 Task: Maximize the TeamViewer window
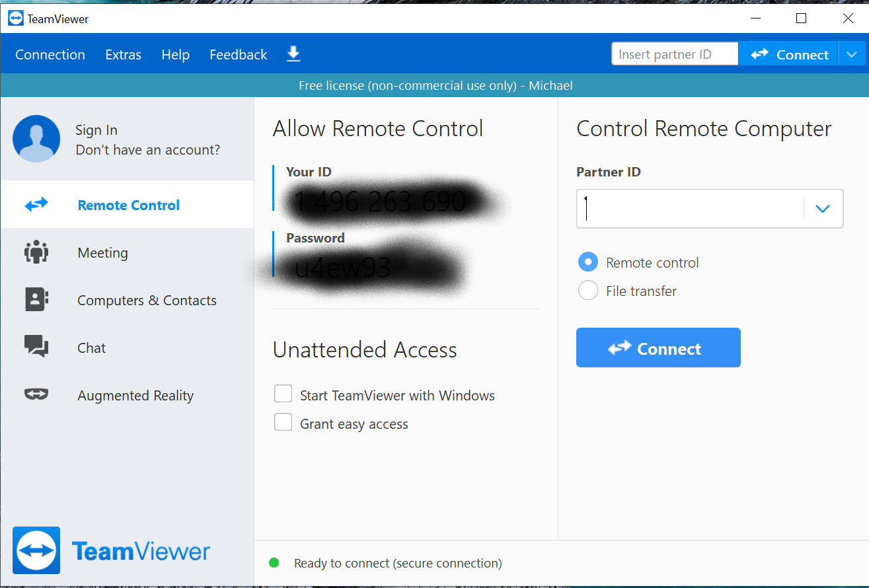801,18
